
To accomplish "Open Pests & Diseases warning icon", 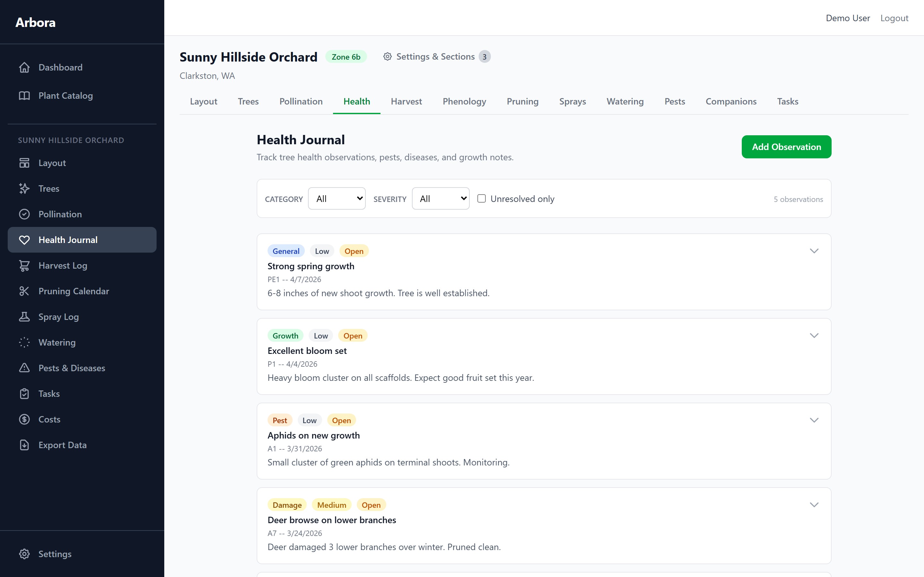I will [24, 368].
